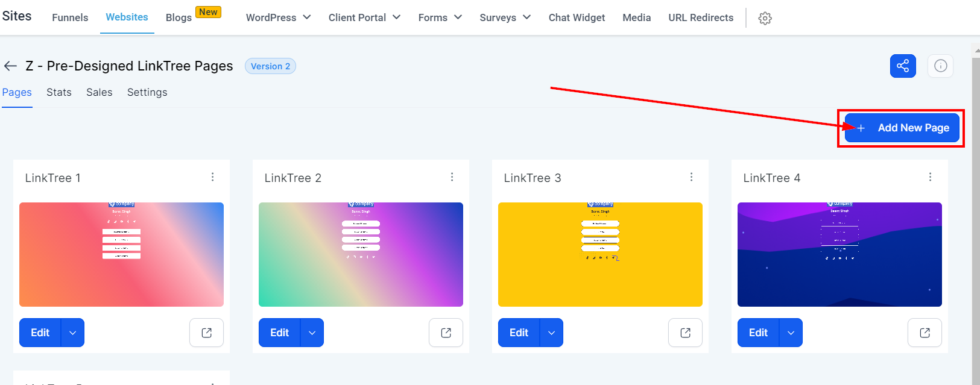
Task: Open LinkTree 4 preview in new tab
Action: [x=925, y=333]
